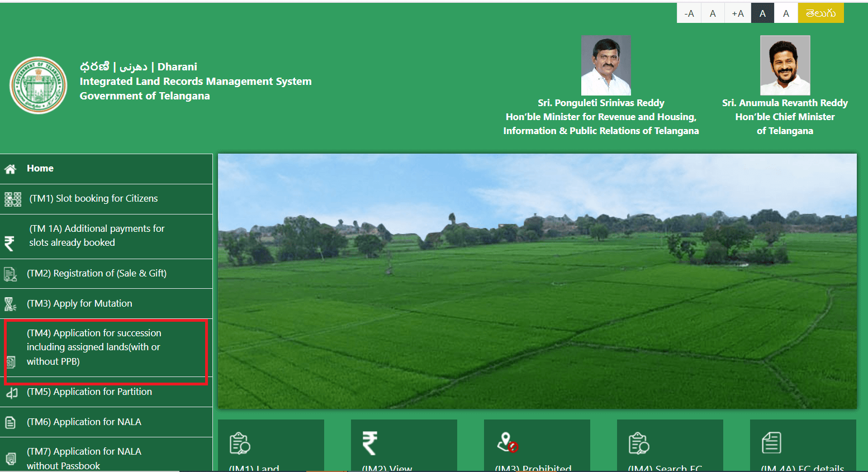The image size is (868, 472).
Task: Decrease font size with -A button
Action: tap(689, 13)
